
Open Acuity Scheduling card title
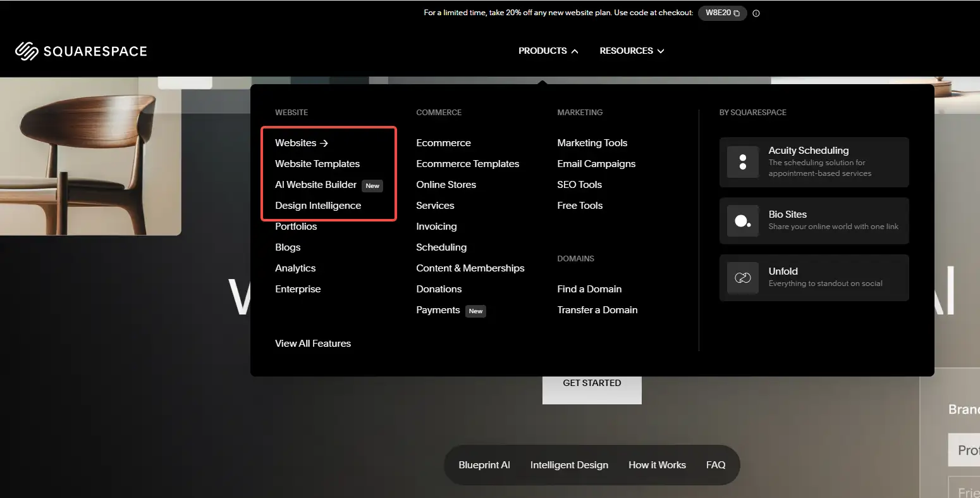pos(809,151)
